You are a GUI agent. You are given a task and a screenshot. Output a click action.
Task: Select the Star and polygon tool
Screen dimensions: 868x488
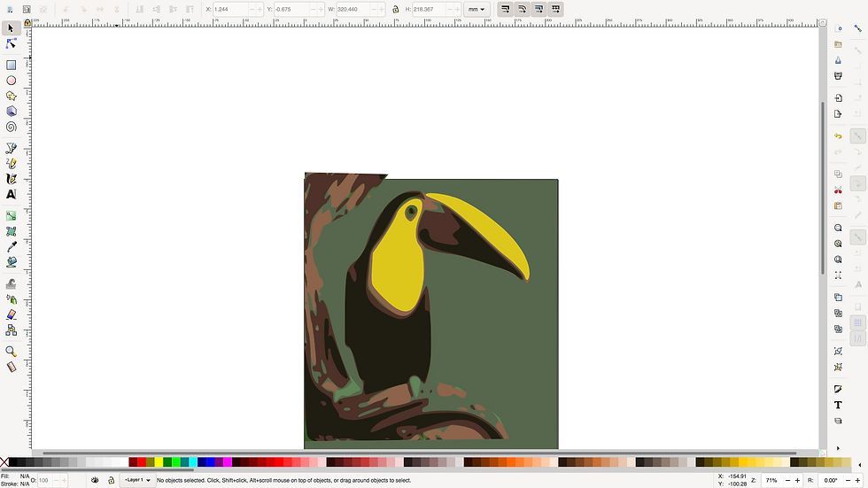[x=12, y=96]
